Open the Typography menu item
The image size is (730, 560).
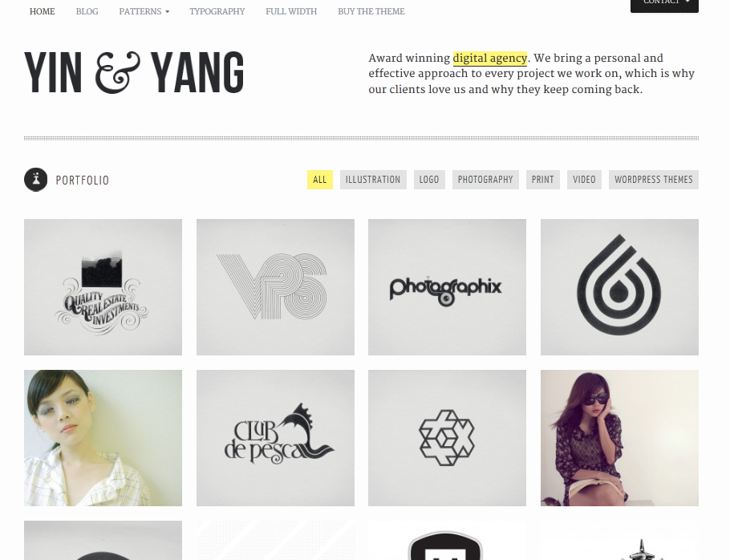click(x=217, y=12)
